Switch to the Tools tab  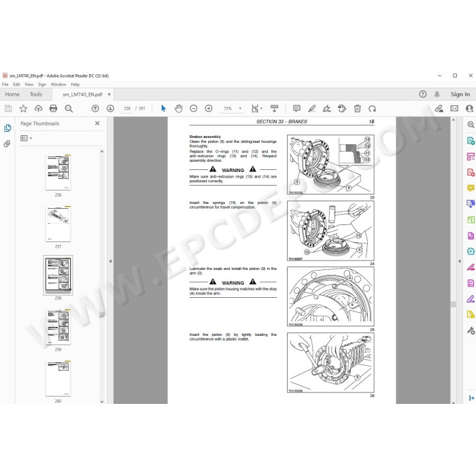(x=36, y=95)
